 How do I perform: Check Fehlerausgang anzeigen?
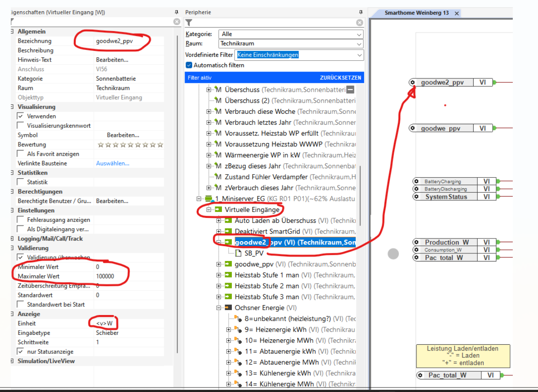(21, 220)
